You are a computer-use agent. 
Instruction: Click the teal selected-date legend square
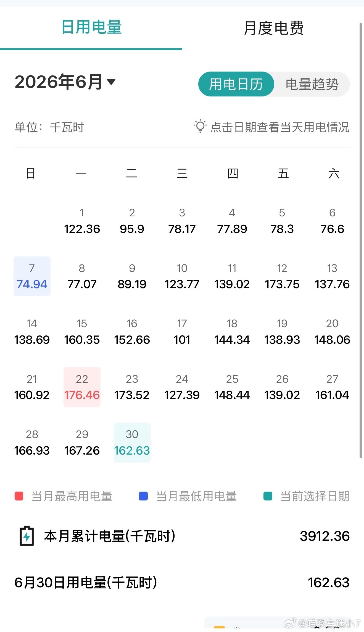pos(268,496)
